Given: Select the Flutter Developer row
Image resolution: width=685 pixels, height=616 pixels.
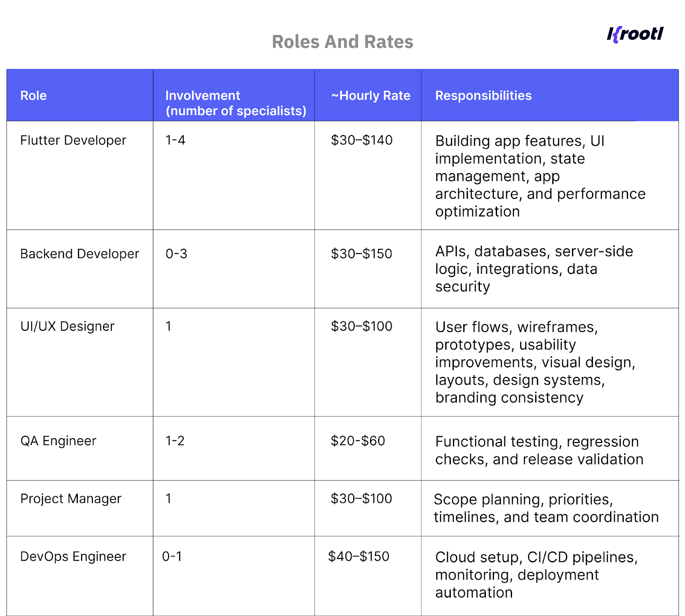Looking at the screenshot, I should [73, 140].
